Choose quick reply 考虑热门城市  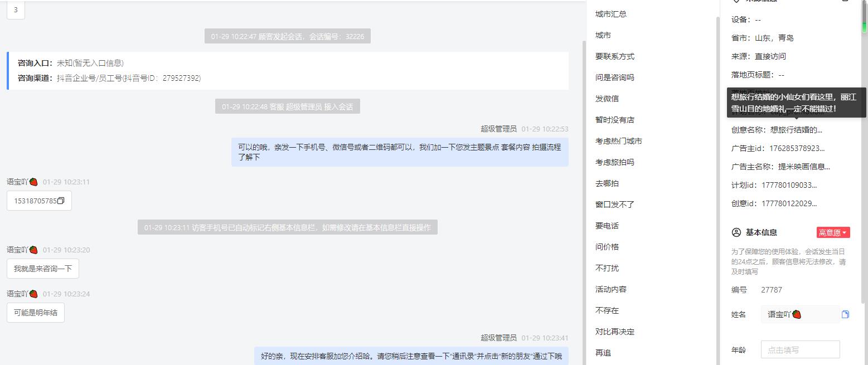tap(618, 141)
